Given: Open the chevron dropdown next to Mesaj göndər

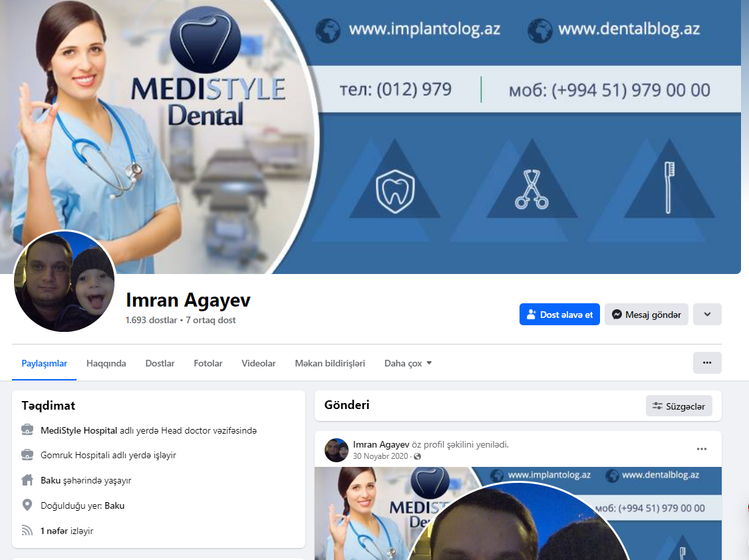Looking at the screenshot, I should click(x=707, y=314).
